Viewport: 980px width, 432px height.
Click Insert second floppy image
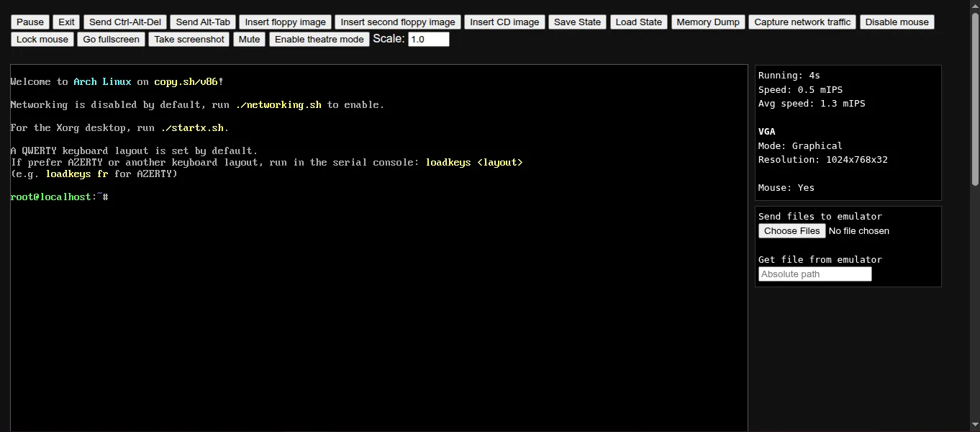pos(398,22)
